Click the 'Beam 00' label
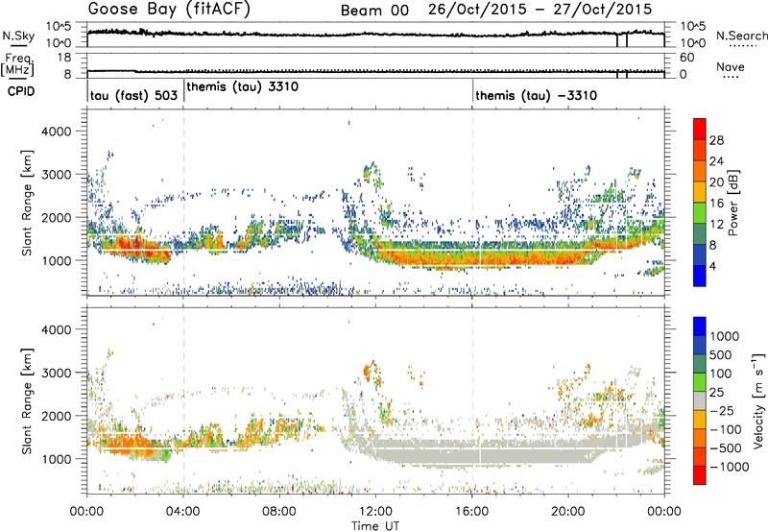 pyautogui.click(x=374, y=11)
